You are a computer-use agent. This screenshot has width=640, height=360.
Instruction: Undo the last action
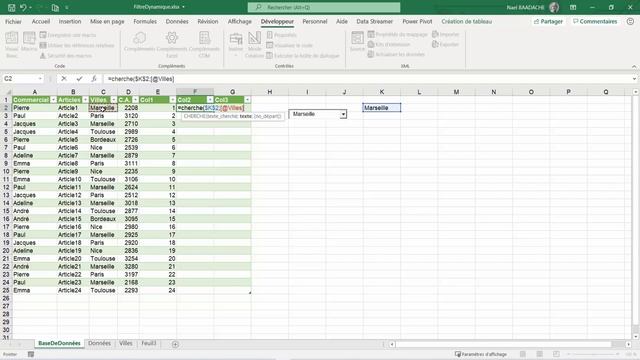pos(23,7)
